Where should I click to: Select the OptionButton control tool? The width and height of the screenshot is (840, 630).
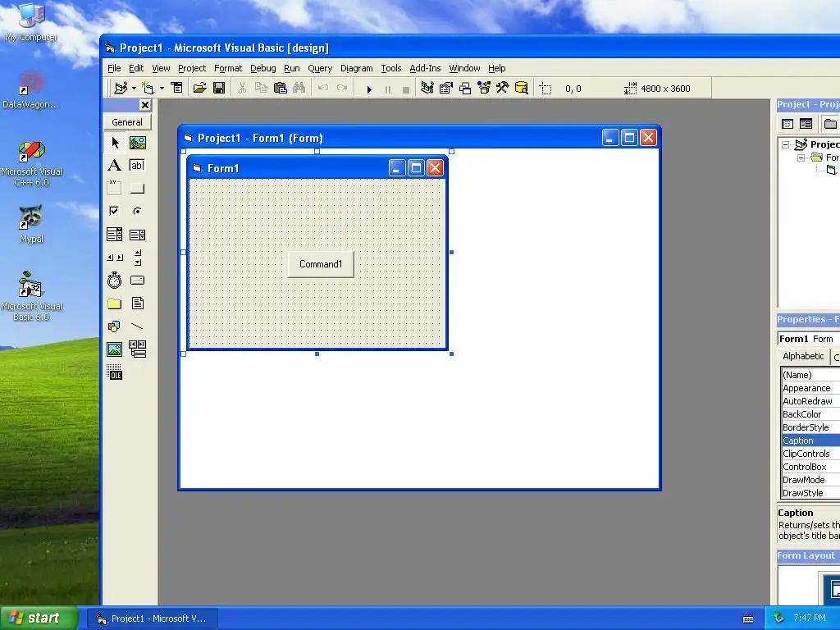pyautogui.click(x=138, y=211)
